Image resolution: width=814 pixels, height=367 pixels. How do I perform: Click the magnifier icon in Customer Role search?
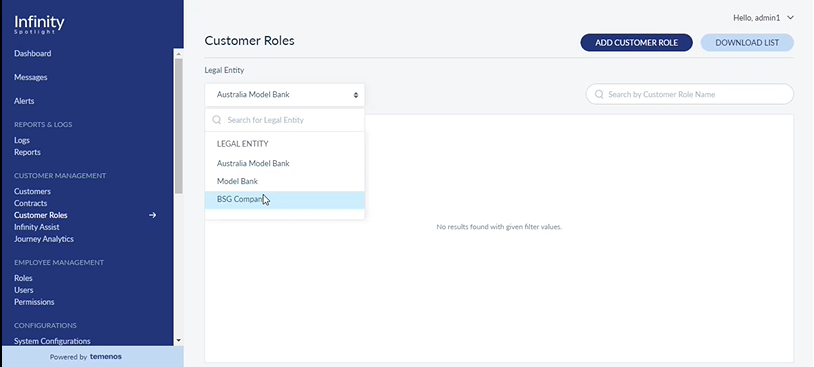[599, 94]
